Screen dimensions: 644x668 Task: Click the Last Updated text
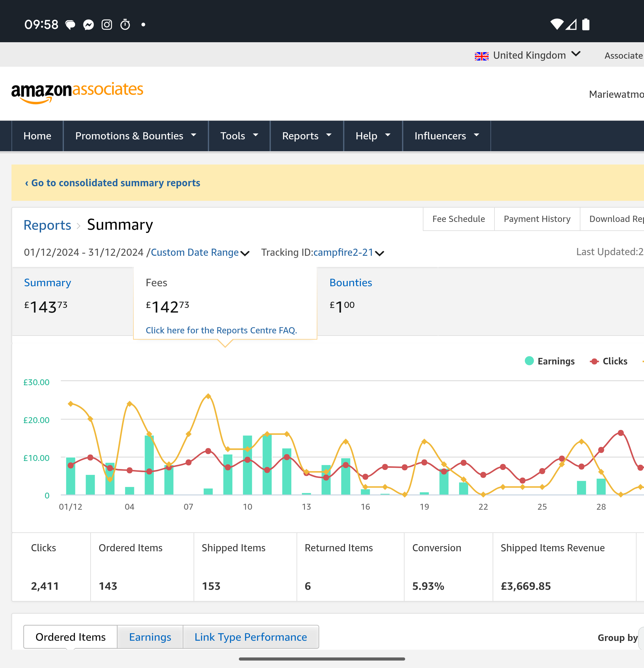[610, 252]
